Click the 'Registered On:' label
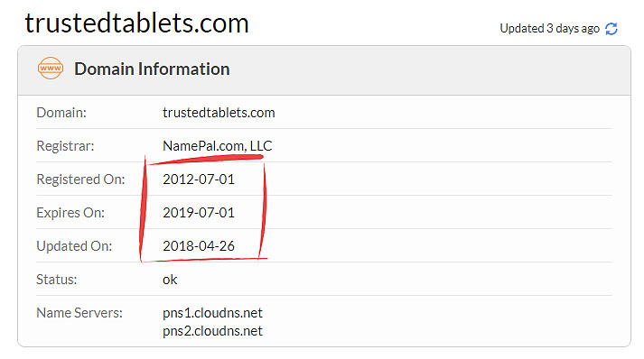 (x=80, y=179)
